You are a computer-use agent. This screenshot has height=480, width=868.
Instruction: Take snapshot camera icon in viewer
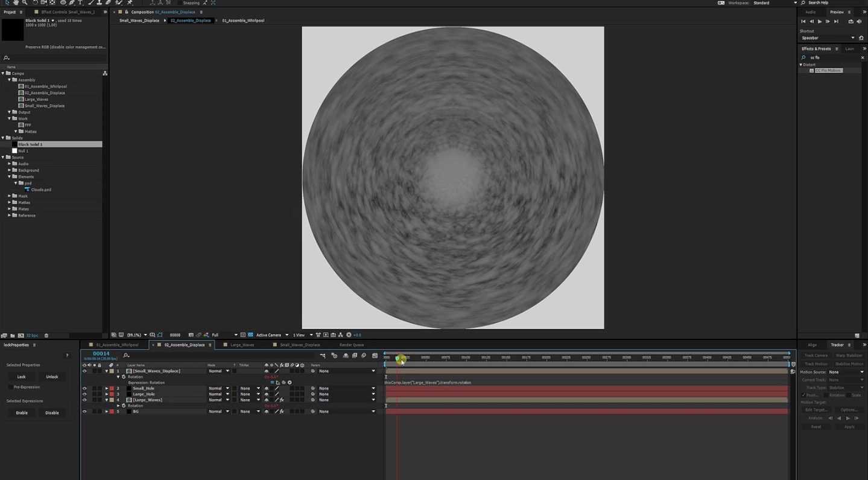click(x=191, y=334)
